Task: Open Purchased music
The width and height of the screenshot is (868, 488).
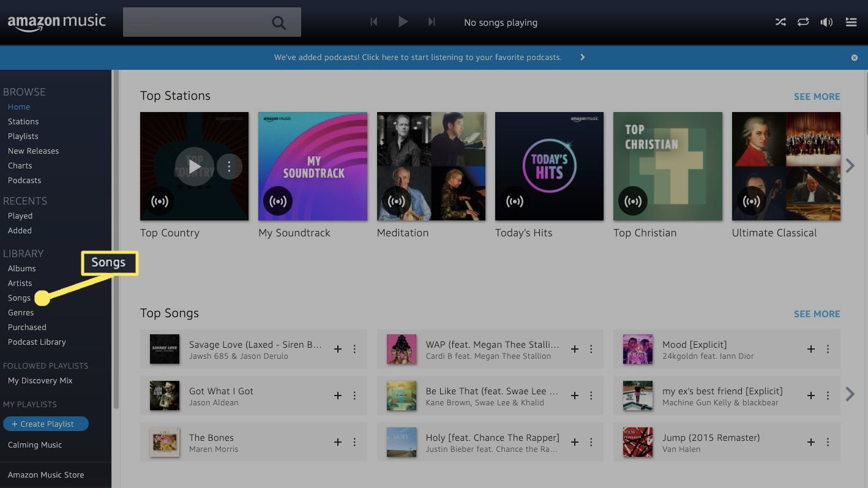Action: [27, 327]
